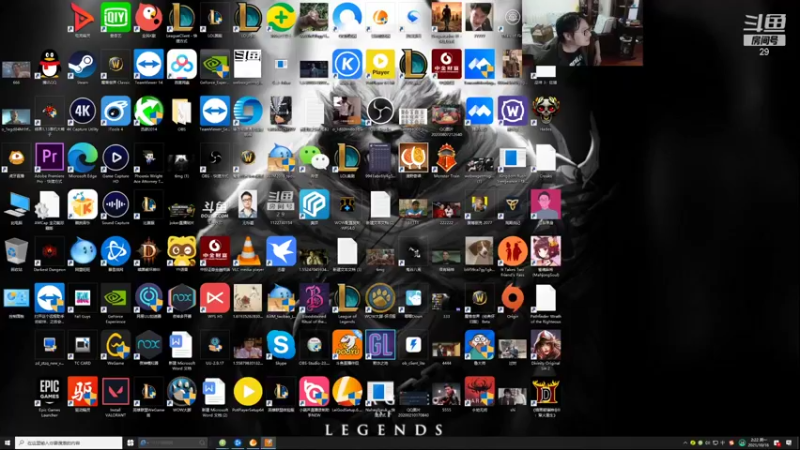The image size is (800, 450).
Task: Click the iTools 4 shortcut
Action: point(115,113)
